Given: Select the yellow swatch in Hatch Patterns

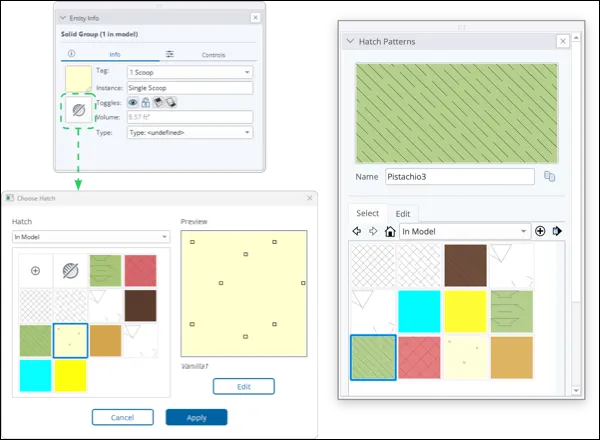Looking at the screenshot, I should (x=465, y=311).
